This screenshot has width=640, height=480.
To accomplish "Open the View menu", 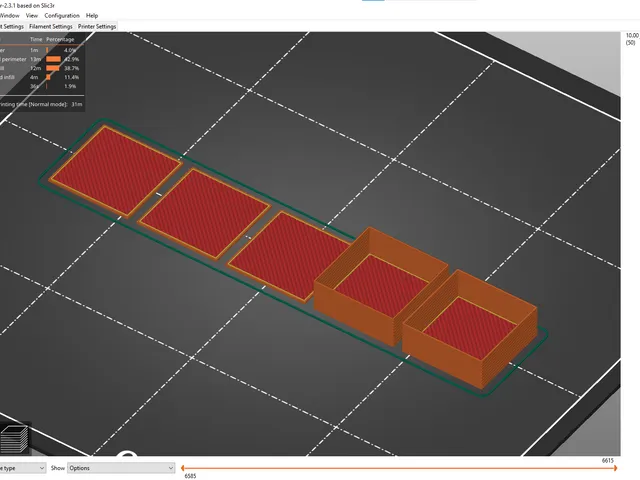I will 32,16.
